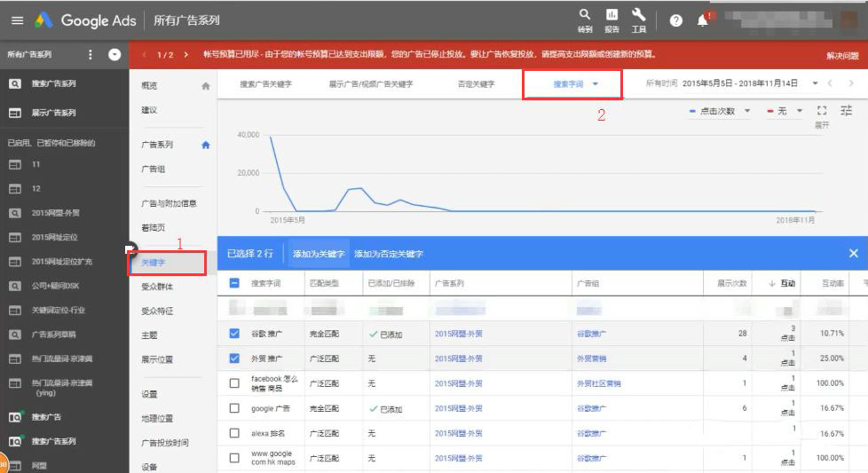Open 关键字 in the page menu
Viewport: 868px width, 473px height.
point(154,263)
